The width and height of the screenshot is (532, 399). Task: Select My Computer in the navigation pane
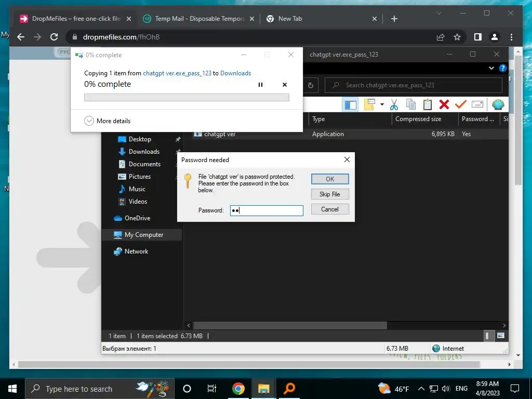tap(143, 235)
